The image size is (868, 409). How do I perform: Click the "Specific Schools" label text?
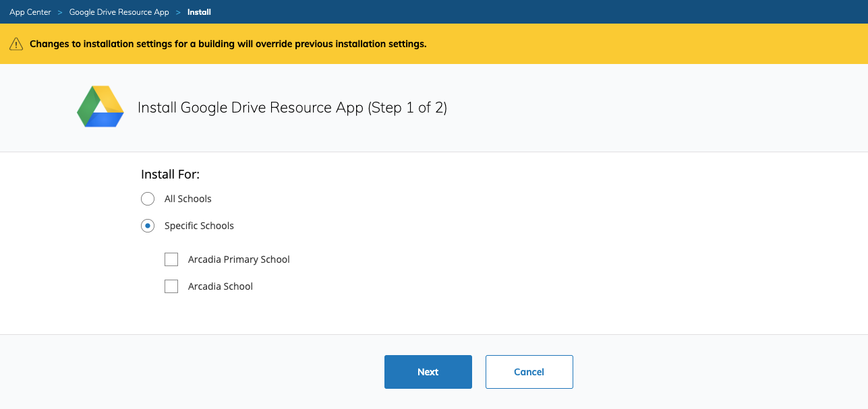tap(199, 226)
